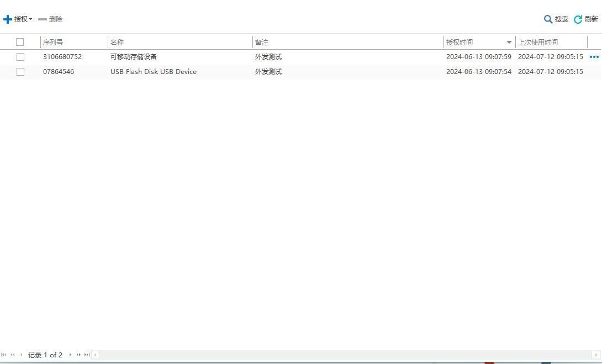Viewport: 602px width, 364px height.
Task: Open the 搜索 search tool
Action: pyautogui.click(x=556, y=19)
